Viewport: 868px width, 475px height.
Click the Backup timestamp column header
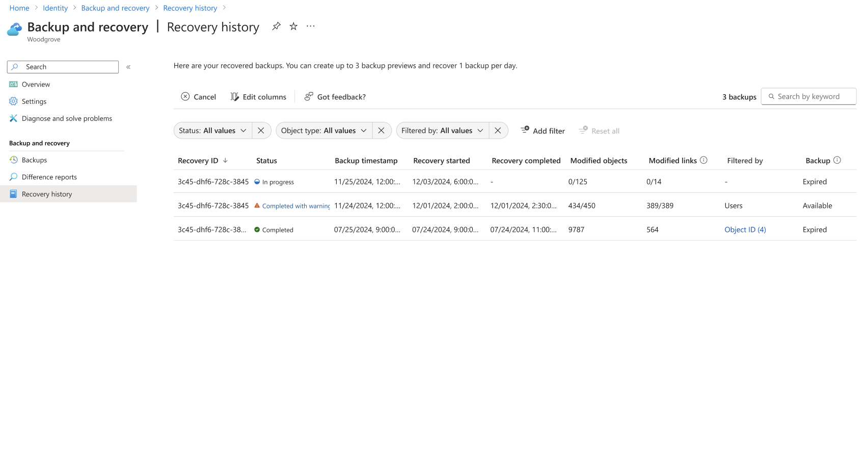pyautogui.click(x=366, y=161)
